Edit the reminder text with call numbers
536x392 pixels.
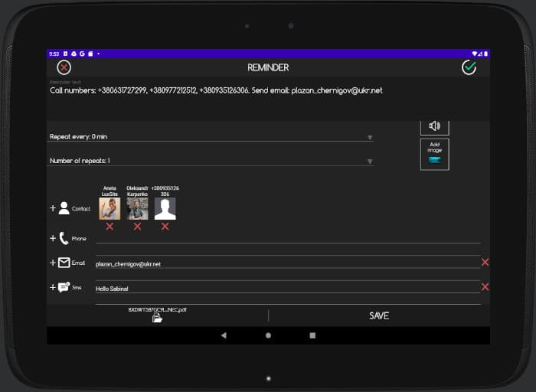(216, 90)
